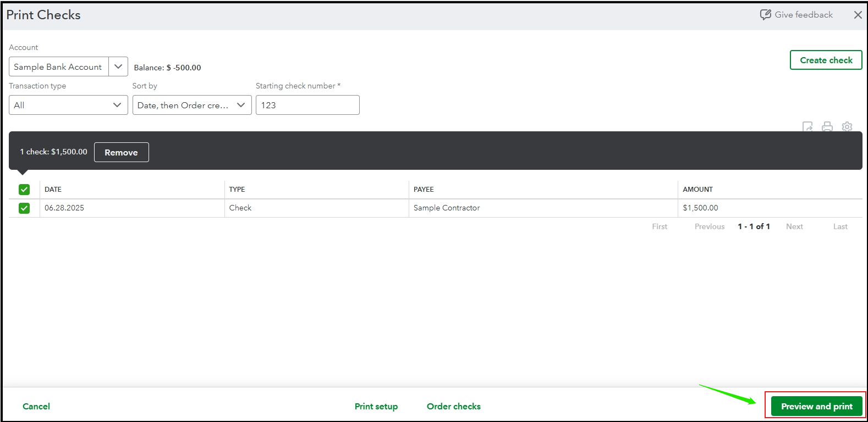
Task: Go to the Previous page link
Action: [x=710, y=226]
